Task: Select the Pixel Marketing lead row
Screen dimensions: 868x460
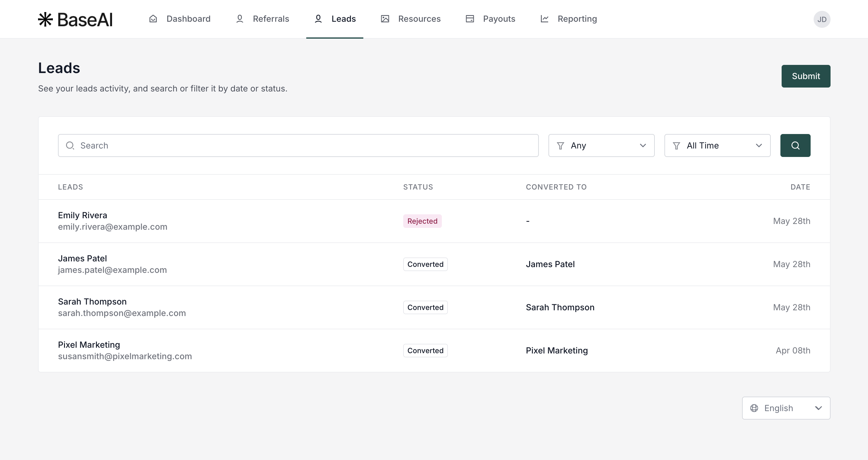Action: point(89,345)
